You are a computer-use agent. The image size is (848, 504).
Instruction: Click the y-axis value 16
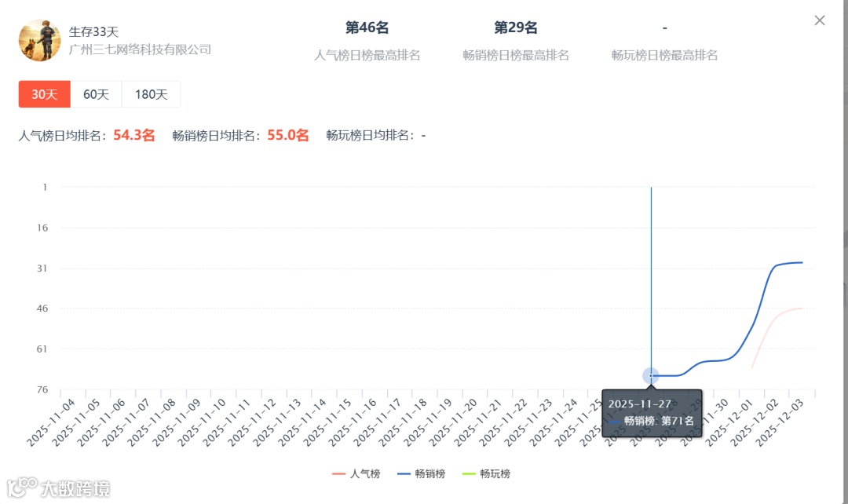point(42,228)
